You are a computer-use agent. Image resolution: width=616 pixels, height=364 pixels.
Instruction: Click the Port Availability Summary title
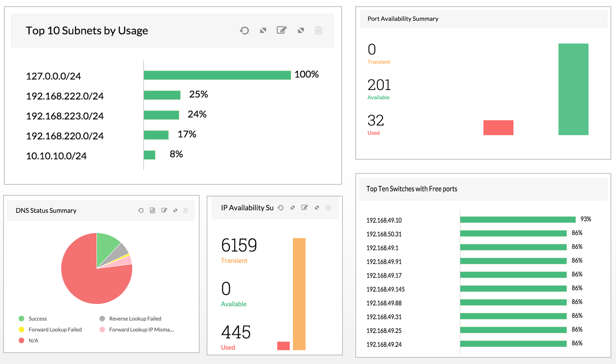pyautogui.click(x=403, y=19)
